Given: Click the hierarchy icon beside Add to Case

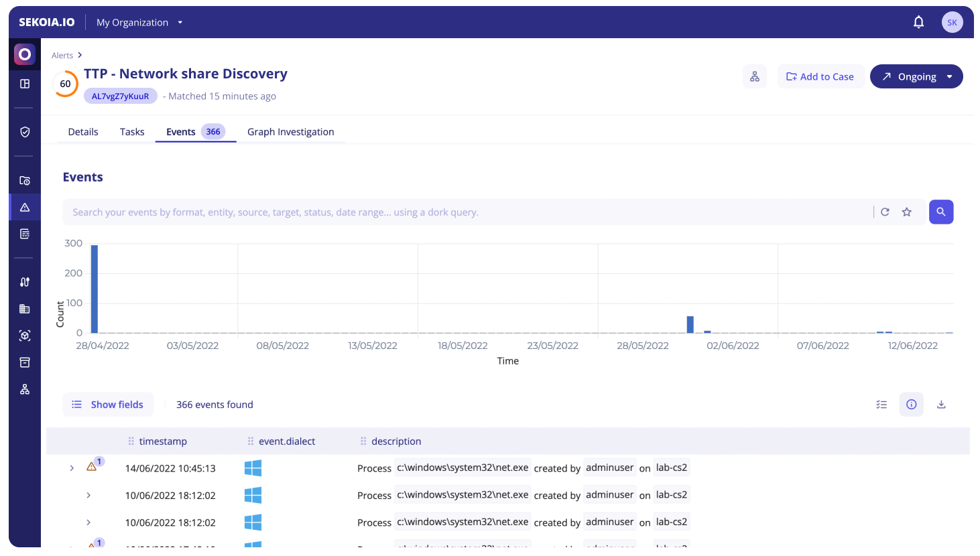Looking at the screenshot, I should [755, 76].
